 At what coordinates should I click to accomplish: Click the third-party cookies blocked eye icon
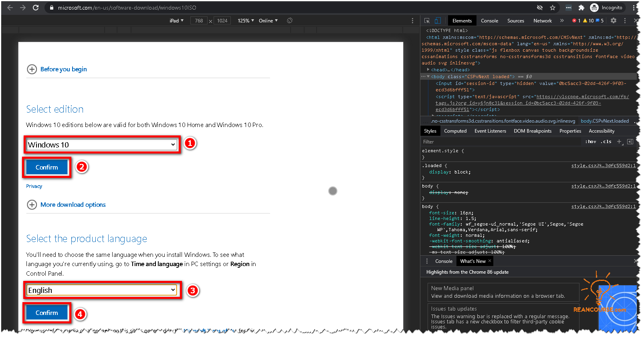540,8
